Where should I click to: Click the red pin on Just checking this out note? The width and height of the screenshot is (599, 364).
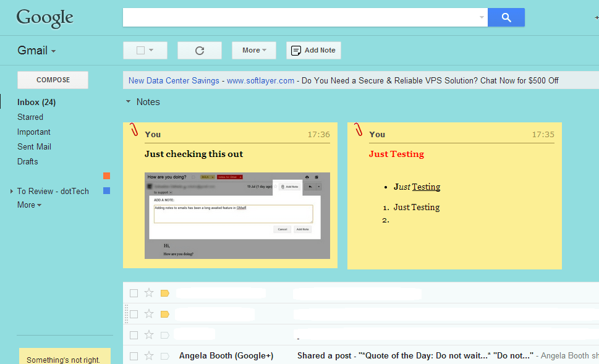[134, 130]
